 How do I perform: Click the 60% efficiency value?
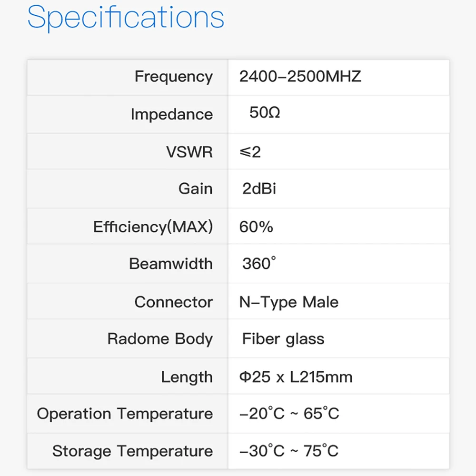coord(256,227)
